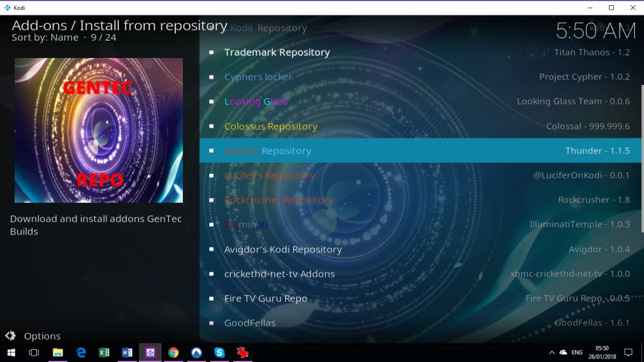Open the highlighted GenTec Repository
Screen dimensions: 644x362
(420, 151)
